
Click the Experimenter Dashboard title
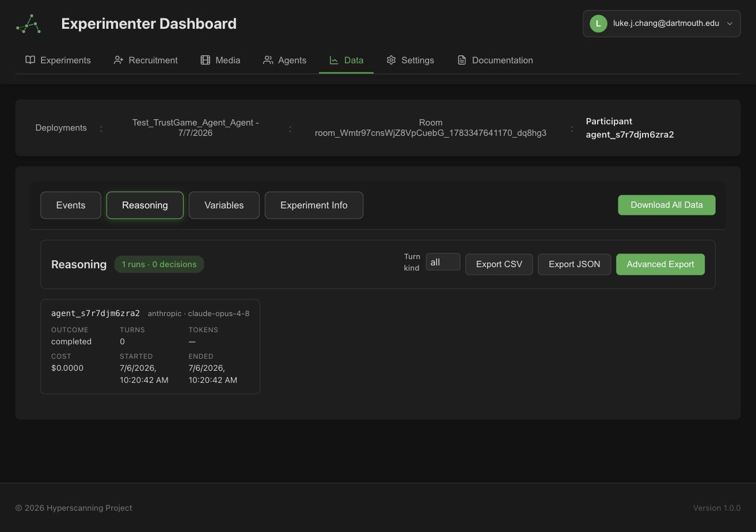(x=149, y=24)
